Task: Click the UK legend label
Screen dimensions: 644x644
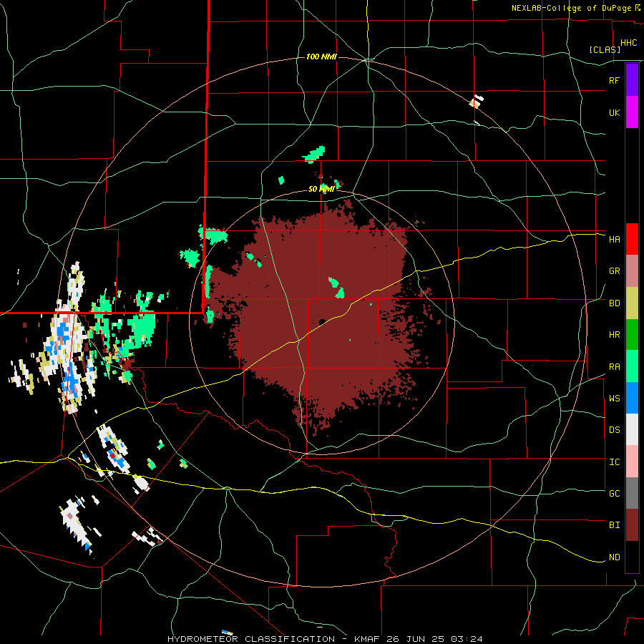Action: tap(615, 112)
